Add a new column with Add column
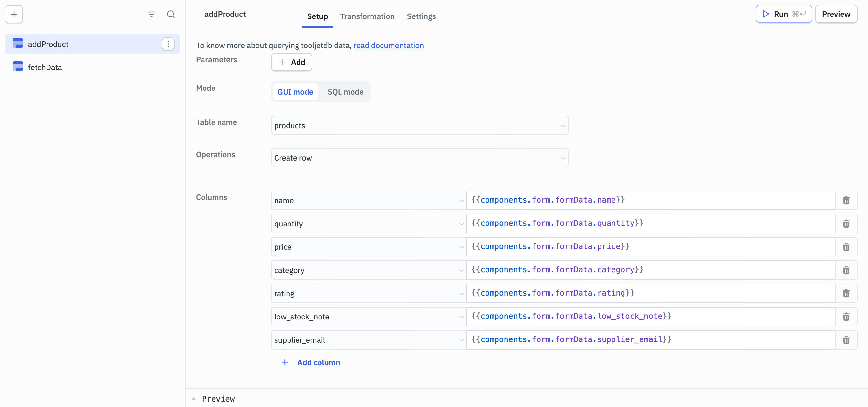The width and height of the screenshot is (868, 407). (310, 362)
